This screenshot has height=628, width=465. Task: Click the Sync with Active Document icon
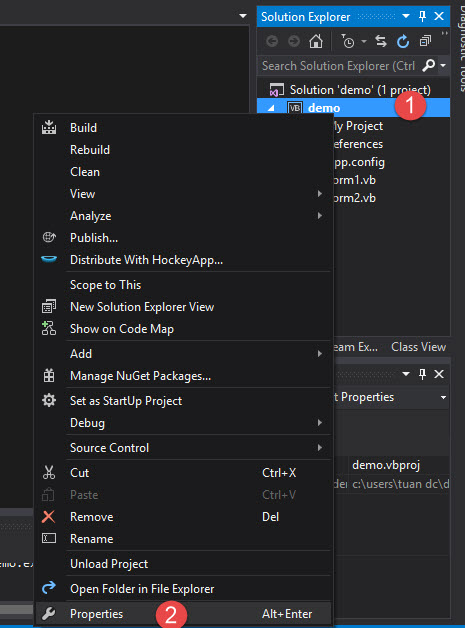[x=381, y=41]
